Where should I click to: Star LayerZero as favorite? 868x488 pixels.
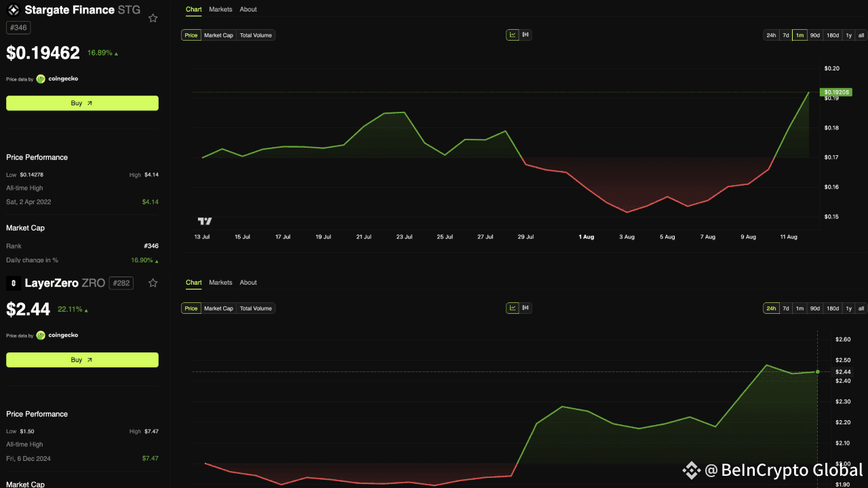153,283
